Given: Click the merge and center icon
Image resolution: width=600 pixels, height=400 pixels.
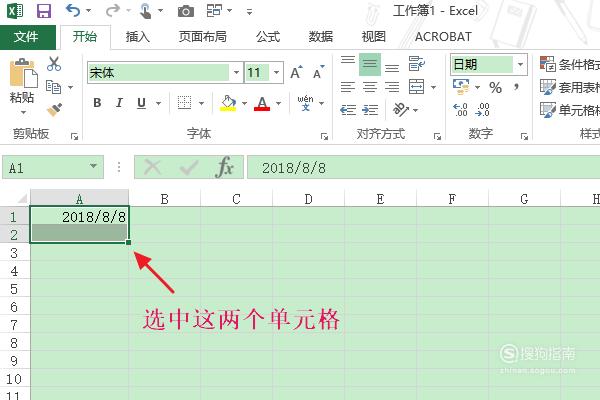Looking at the screenshot, I should point(416,87).
